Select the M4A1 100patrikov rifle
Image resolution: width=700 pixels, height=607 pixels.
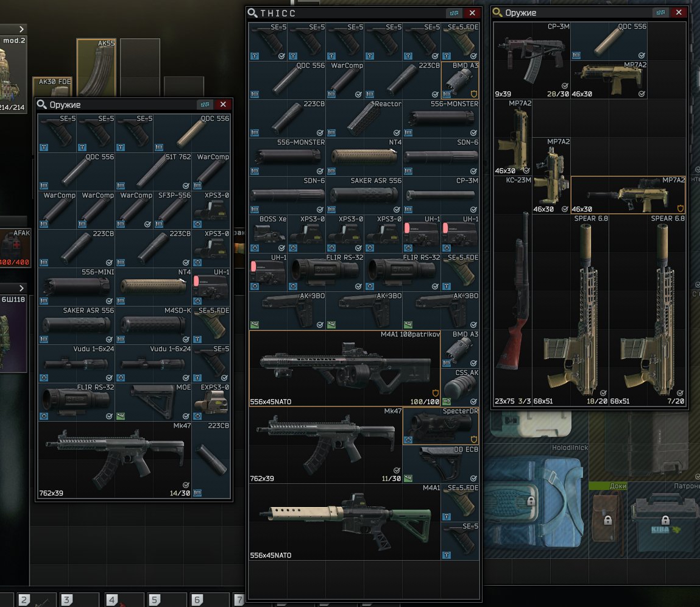tap(345, 369)
